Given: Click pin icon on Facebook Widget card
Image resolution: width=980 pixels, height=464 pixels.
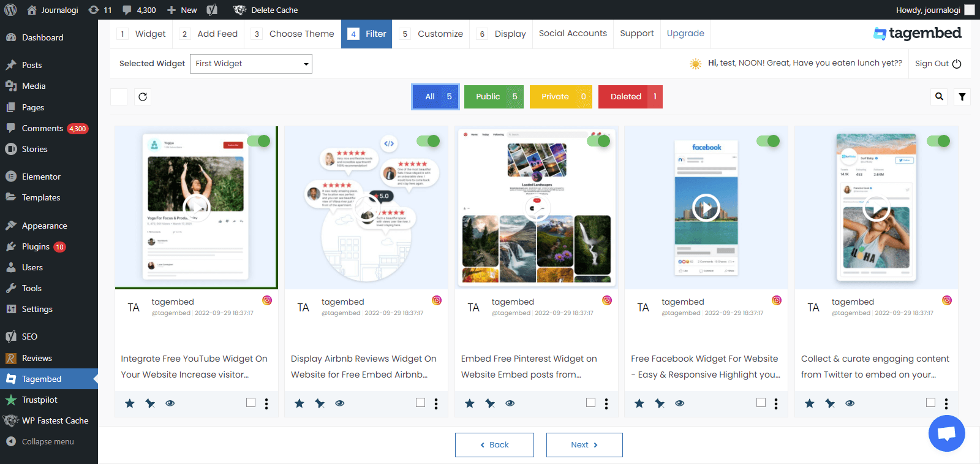Looking at the screenshot, I should (x=660, y=403).
